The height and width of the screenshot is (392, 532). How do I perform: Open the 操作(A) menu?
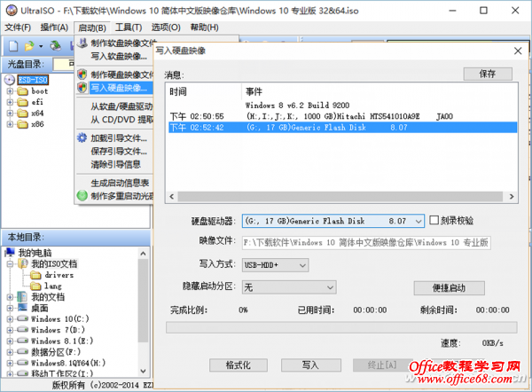pyautogui.click(x=54, y=27)
